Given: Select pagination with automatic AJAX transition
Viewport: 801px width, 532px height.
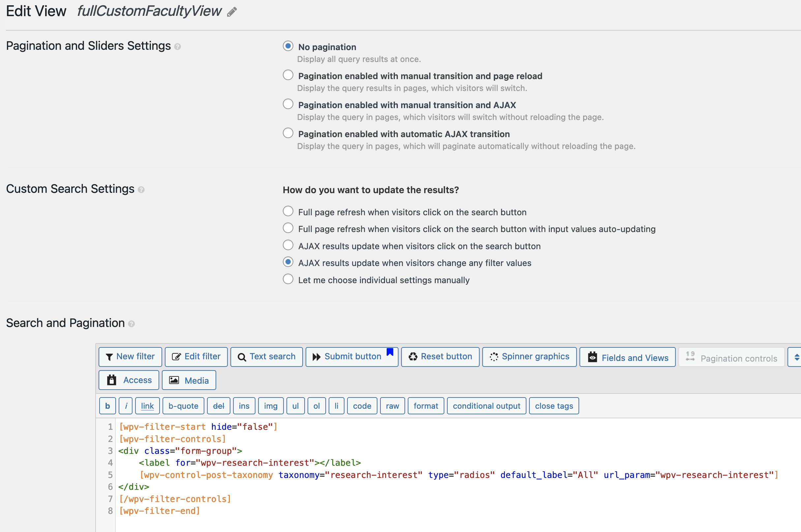Looking at the screenshot, I should [x=288, y=133].
